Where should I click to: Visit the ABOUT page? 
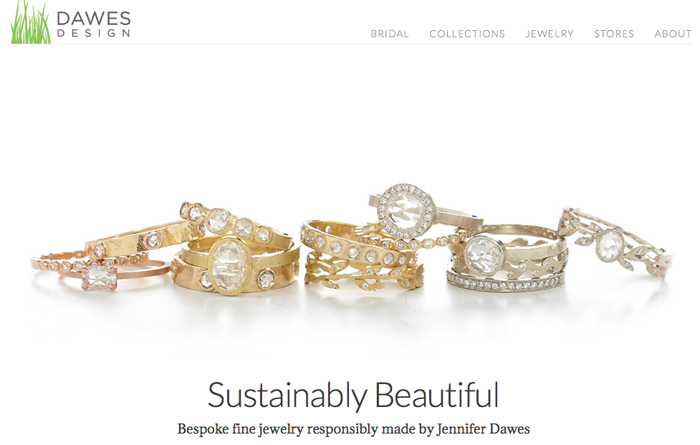pos(673,34)
